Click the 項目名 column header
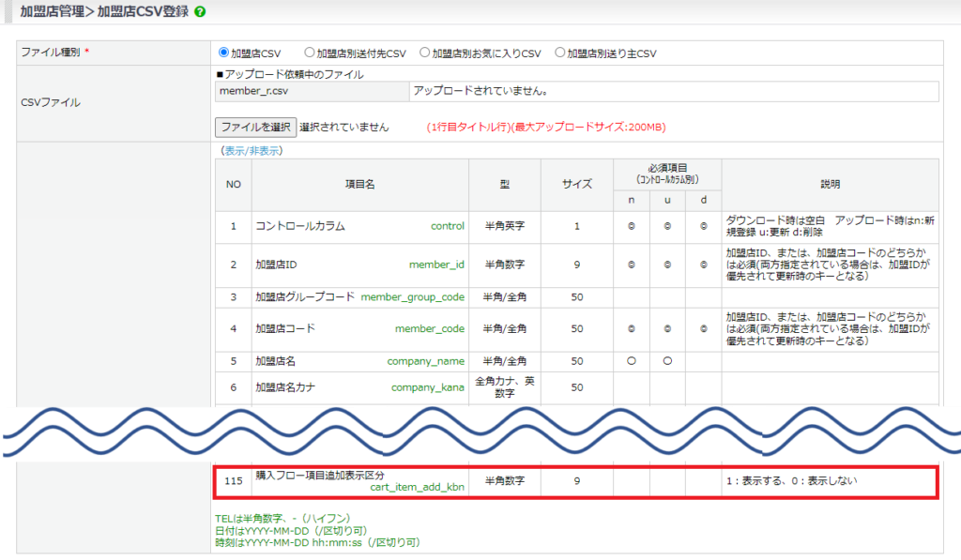 click(x=360, y=185)
